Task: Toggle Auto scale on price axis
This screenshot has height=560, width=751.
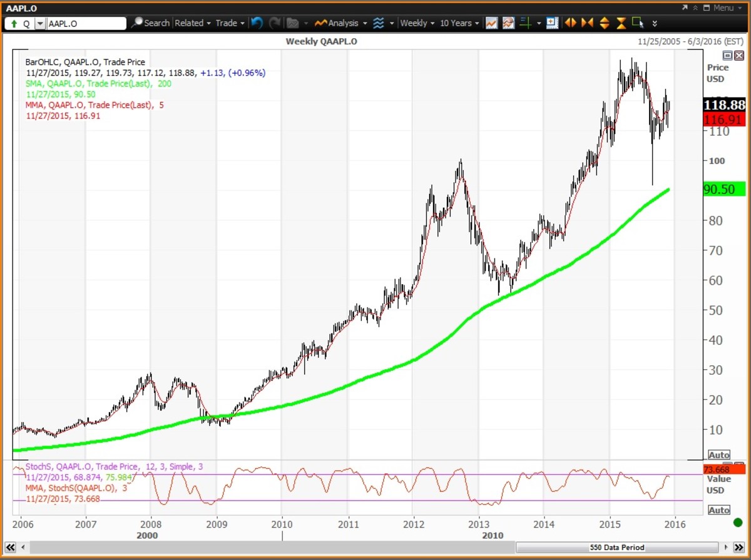Action: 719,455
